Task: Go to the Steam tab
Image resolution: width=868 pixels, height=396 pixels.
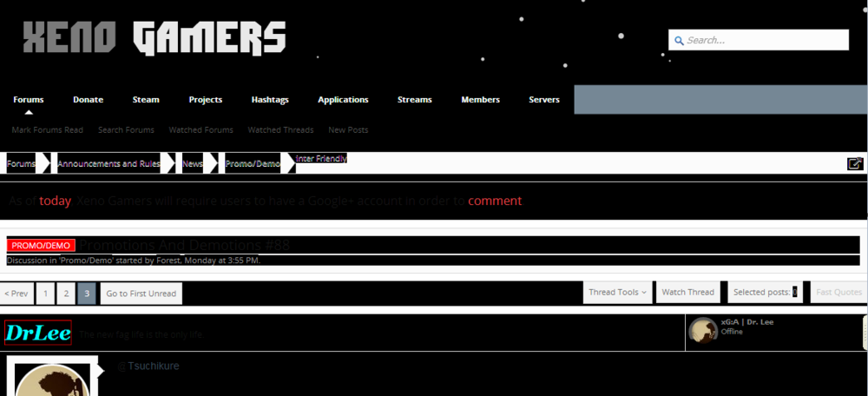Action: [x=146, y=100]
